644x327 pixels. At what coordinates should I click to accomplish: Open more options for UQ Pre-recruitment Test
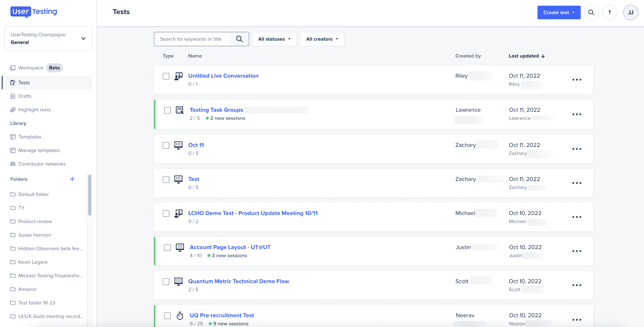click(577, 319)
